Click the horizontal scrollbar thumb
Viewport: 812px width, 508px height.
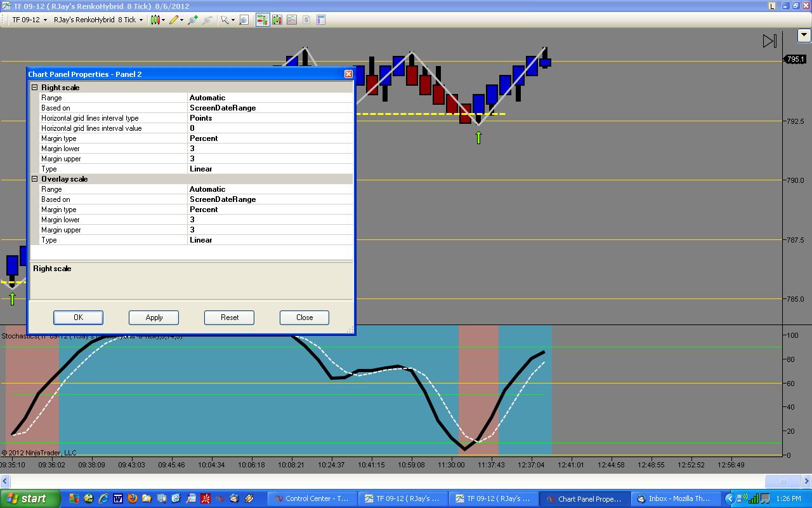pyautogui.click(x=782, y=481)
